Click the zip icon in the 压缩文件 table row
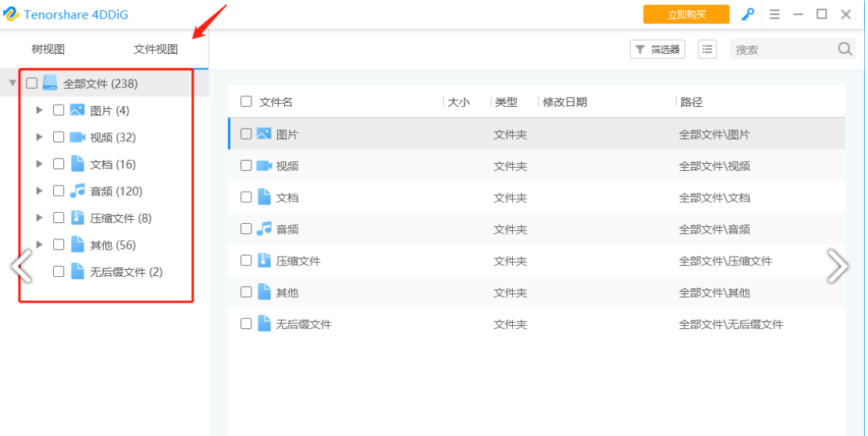Image resolution: width=868 pixels, height=436 pixels. (264, 260)
